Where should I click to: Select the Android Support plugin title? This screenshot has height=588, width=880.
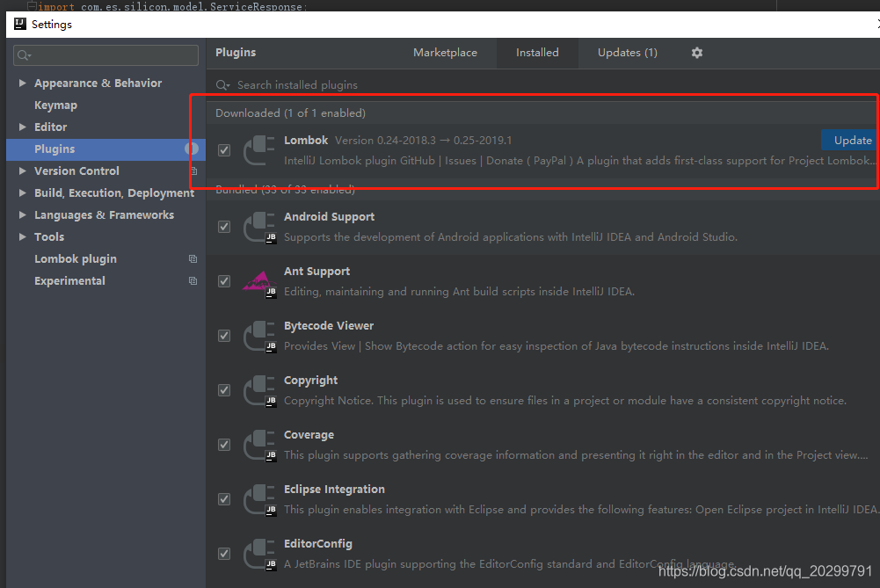pos(329,216)
